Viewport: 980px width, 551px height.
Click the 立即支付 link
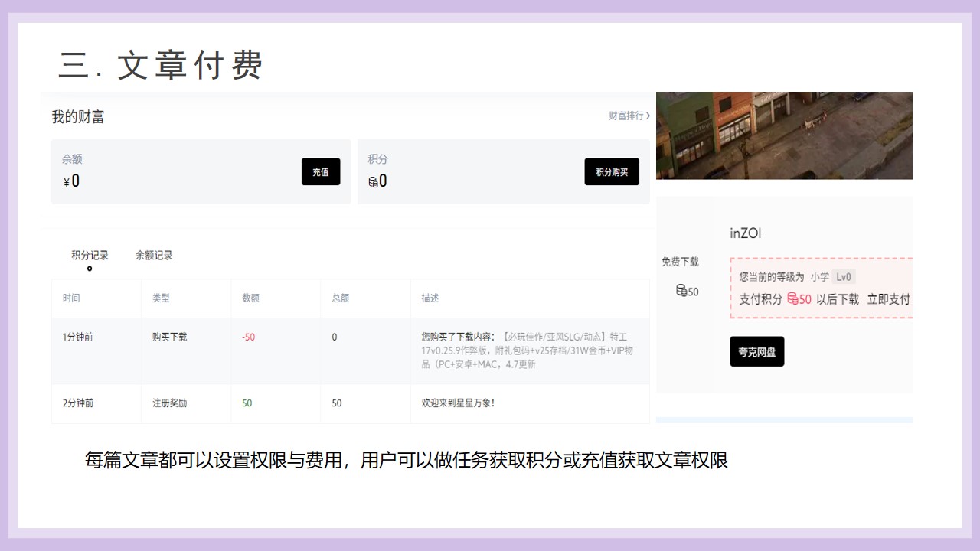click(x=888, y=299)
